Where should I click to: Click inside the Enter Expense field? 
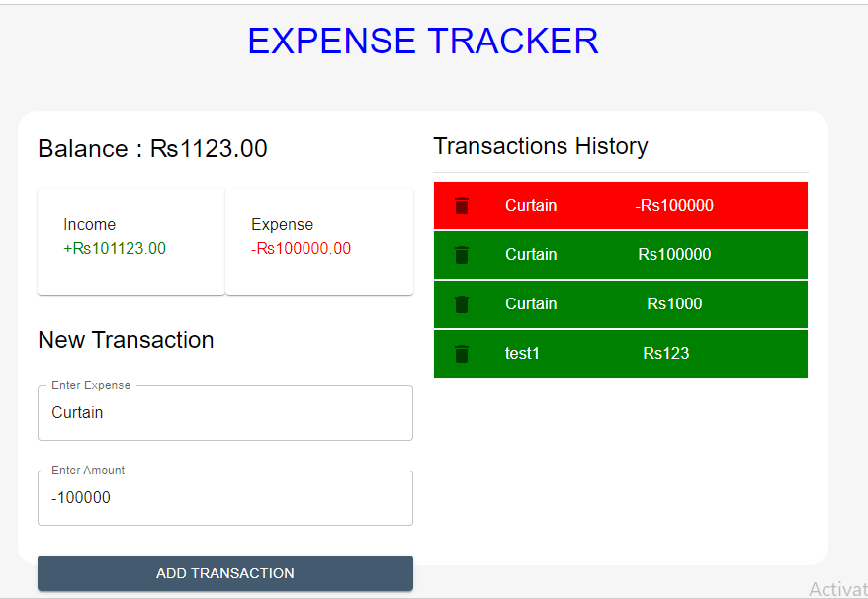pyautogui.click(x=224, y=412)
